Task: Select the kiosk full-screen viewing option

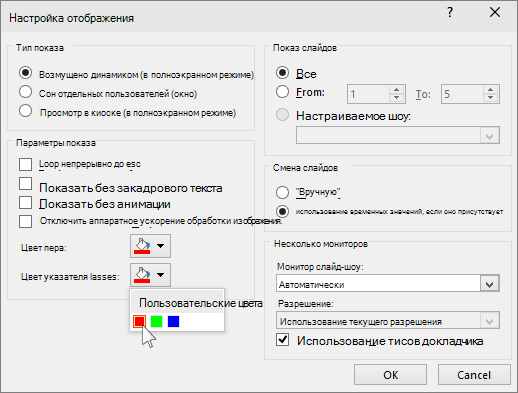Action: [x=26, y=111]
